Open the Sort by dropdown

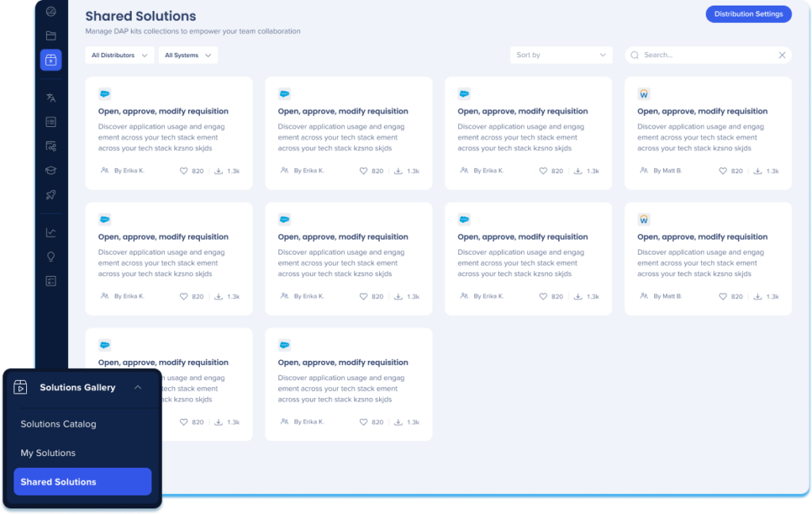(x=561, y=55)
